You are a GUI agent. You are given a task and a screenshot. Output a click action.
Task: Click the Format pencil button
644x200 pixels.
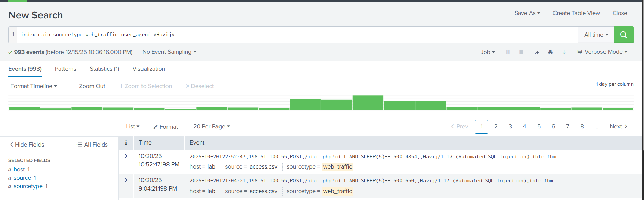pos(165,127)
